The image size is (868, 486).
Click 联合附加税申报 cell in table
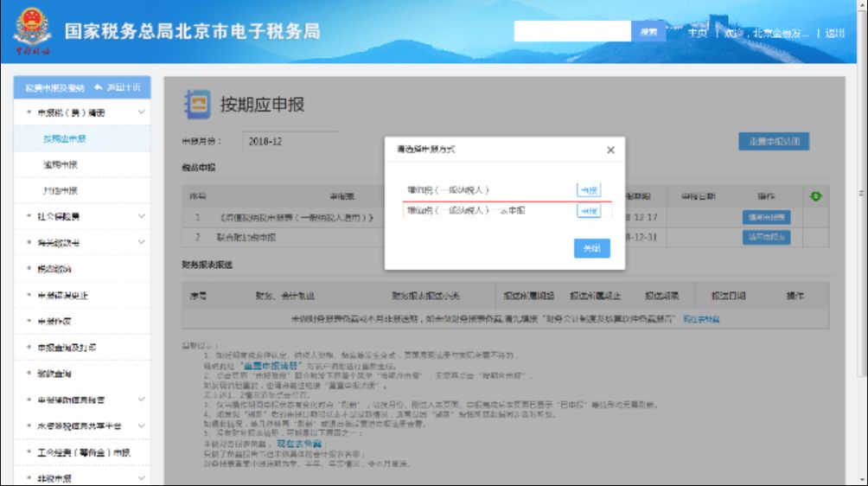tap(246, 237)
